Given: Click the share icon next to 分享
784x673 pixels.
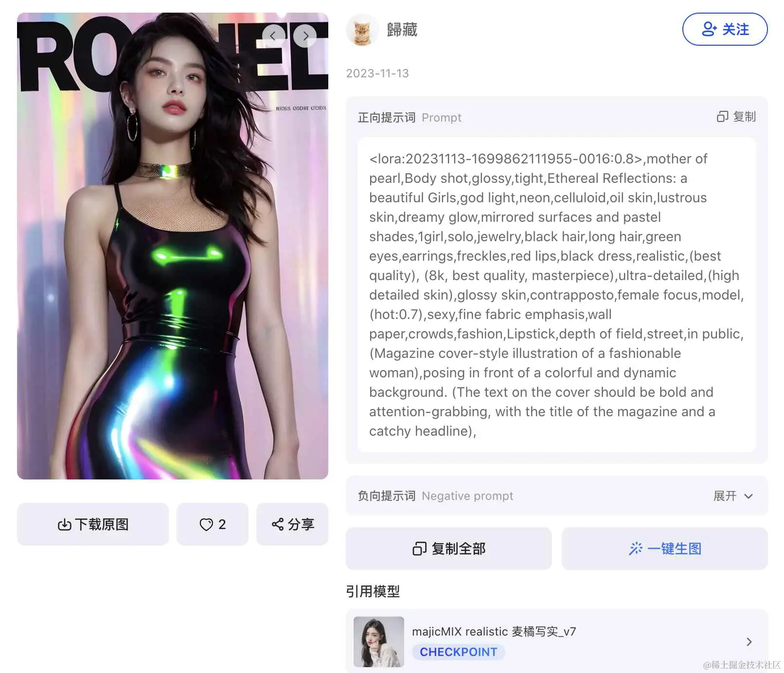Looking at the screenshot, I should (x=278, y=524).
